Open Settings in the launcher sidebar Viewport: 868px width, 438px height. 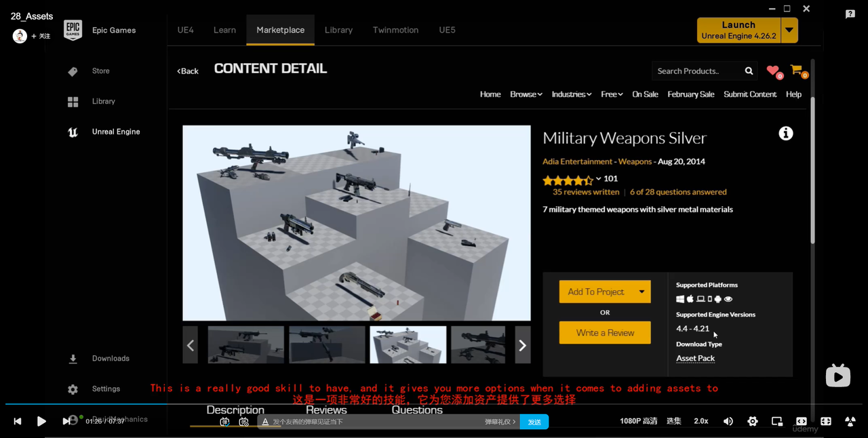(x=106, y=389)
